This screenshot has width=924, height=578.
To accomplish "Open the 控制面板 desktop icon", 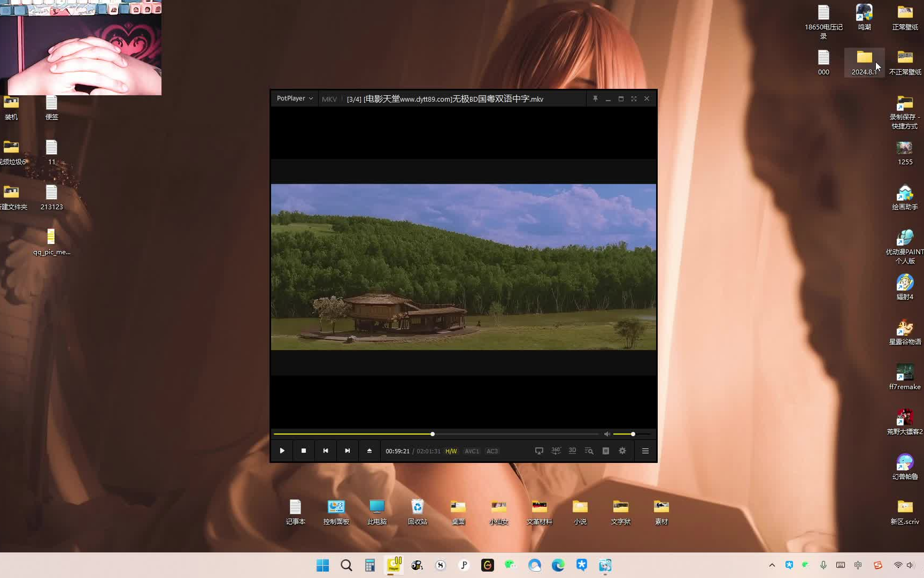I will click(336, 512).
